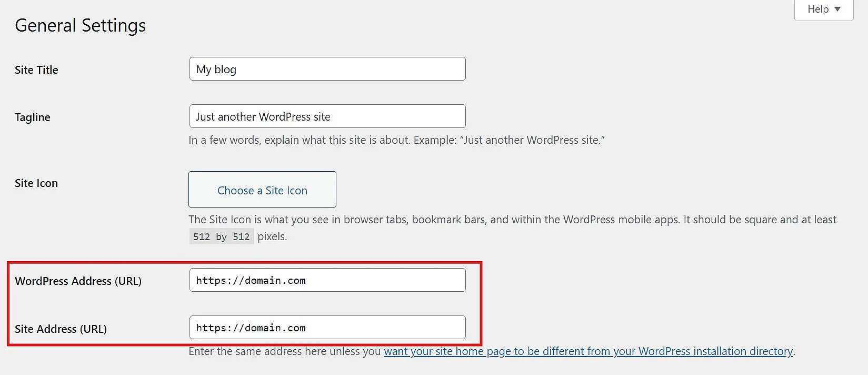This screenshot has height=375, width=868.
Task: Click the Choose a Site Icon button
Action: tap(262, 190)
